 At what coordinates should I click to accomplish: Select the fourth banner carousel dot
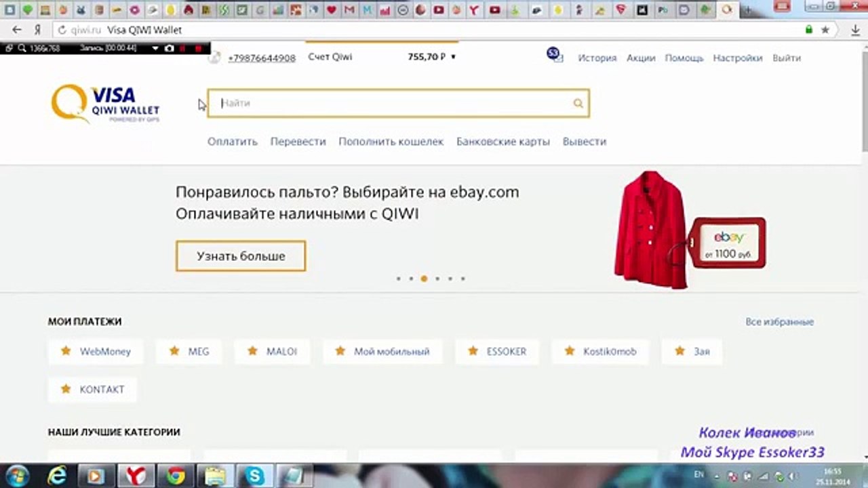pos(437,279)
